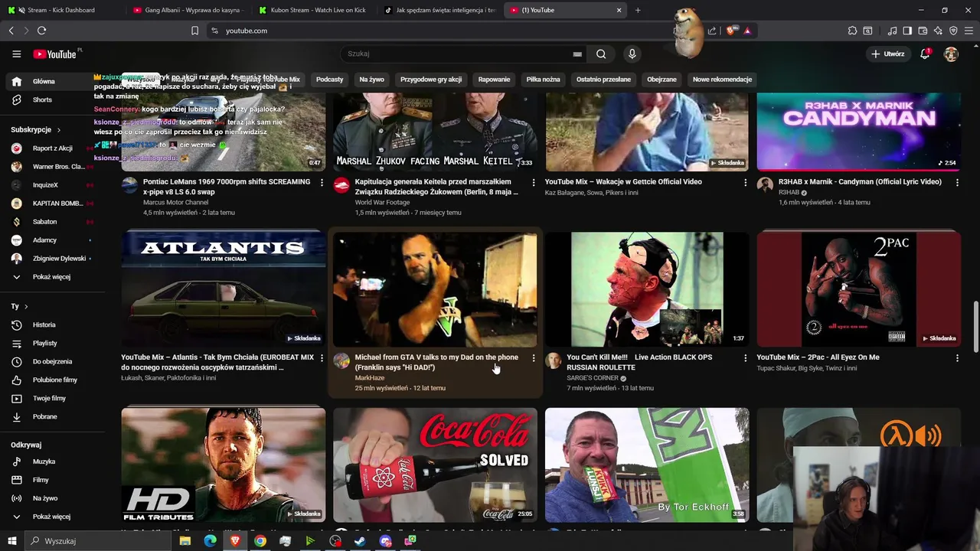Click the YouTube search magnifier button

click(601, 54)
